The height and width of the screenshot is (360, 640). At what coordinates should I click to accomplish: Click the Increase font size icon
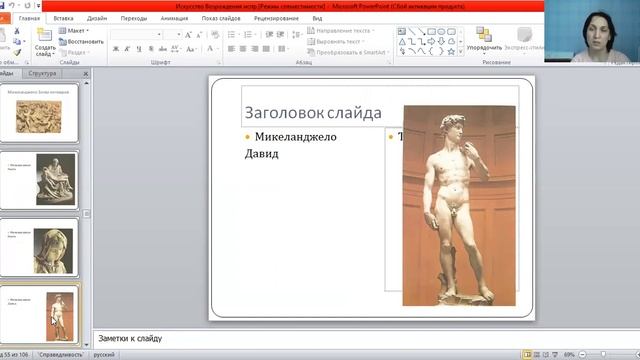coord(188,35)
